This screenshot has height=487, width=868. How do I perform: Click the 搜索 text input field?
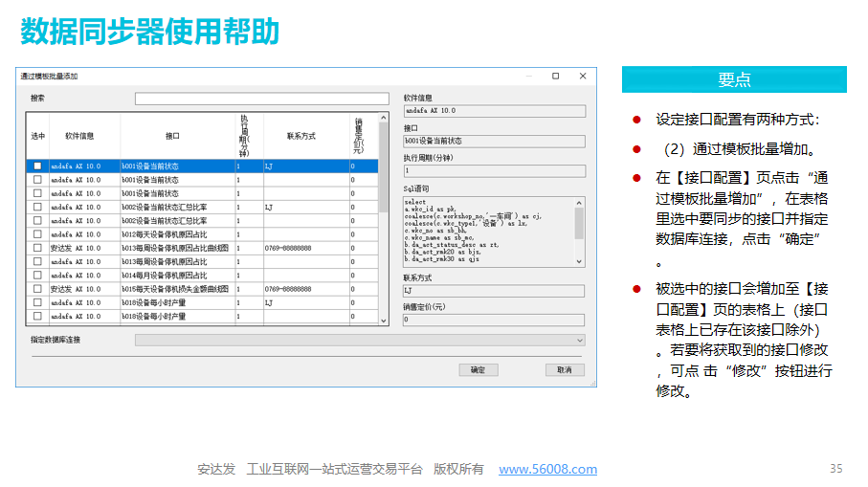[x=261, y=98]
